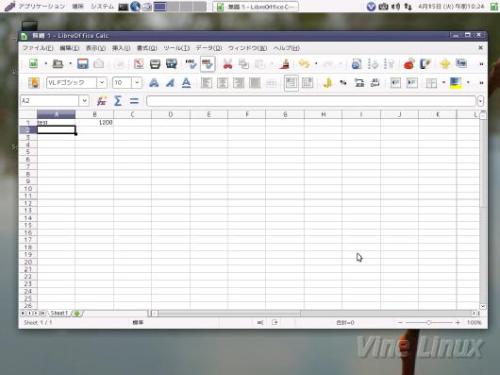
Task: Open the ファイル(F) menu
Action: tap(38, 48)
